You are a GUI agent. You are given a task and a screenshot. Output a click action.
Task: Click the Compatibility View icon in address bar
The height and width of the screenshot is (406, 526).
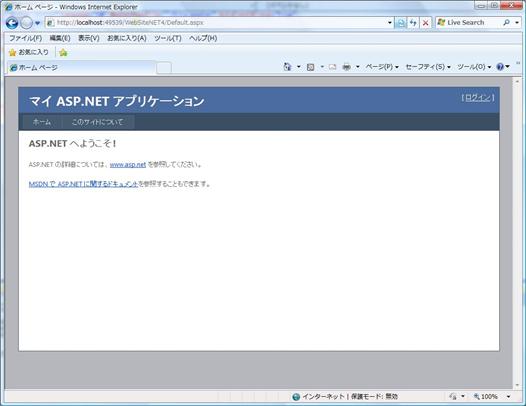click(400, 23)
